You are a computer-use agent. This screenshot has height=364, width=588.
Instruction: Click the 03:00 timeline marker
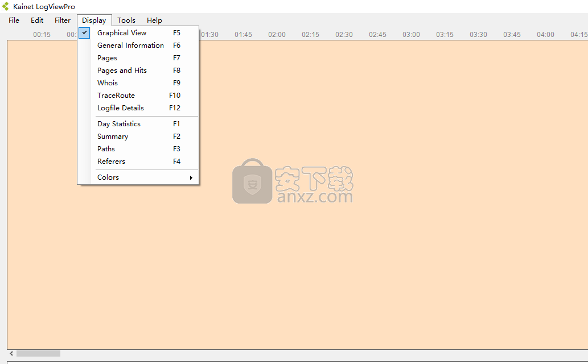coord(411,35)
